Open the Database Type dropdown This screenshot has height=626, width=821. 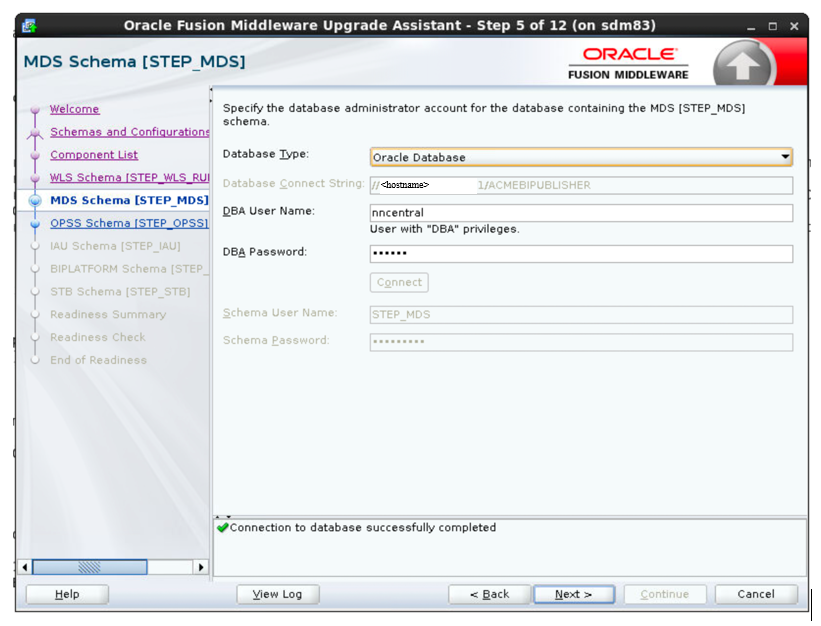click(x=581, y=157)
